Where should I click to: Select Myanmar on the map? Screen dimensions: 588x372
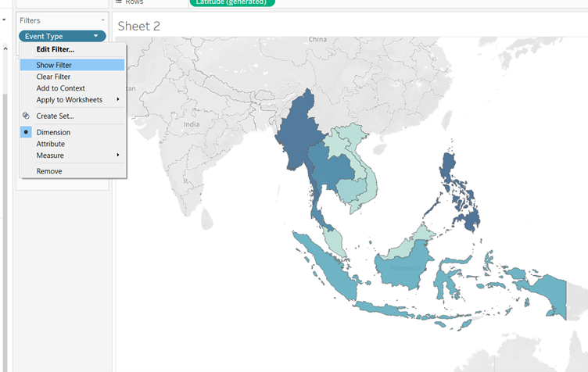tap(303, 133)
